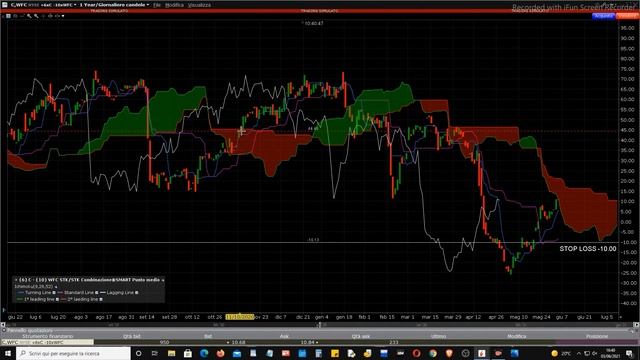Click the zoom out magnifier toolbar icon

(36, 16)
